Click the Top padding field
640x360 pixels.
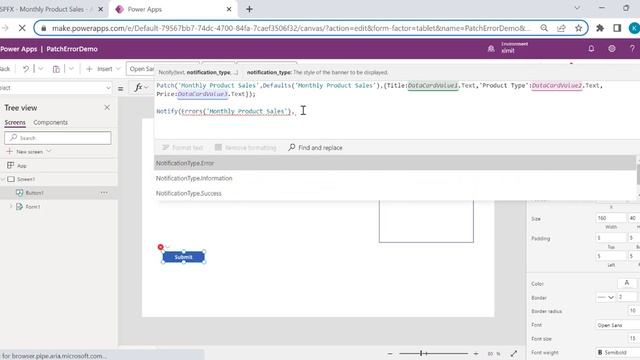click(x=611, y=238)
